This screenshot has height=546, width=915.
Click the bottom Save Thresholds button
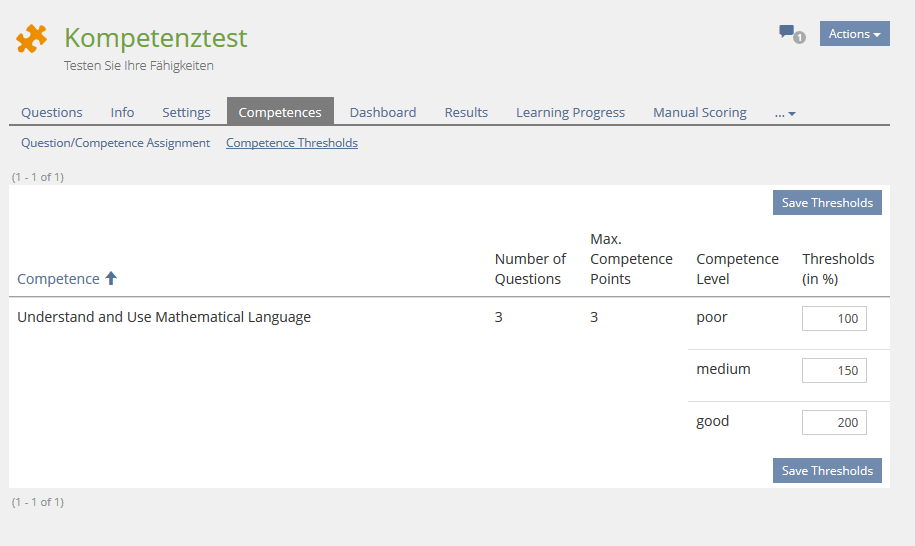[x=827, y=470]
